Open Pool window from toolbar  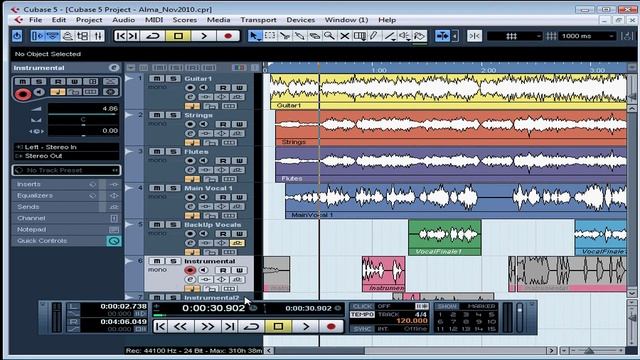(83, 36)
